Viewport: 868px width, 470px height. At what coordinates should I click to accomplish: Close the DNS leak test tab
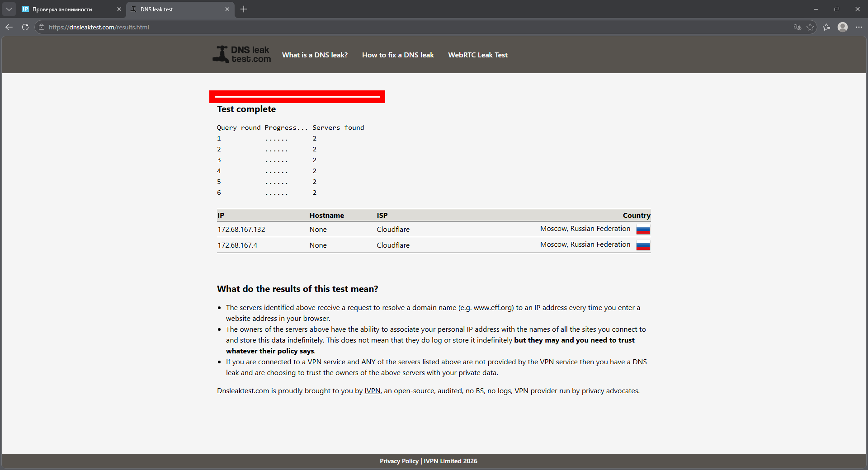coord(227,9)
